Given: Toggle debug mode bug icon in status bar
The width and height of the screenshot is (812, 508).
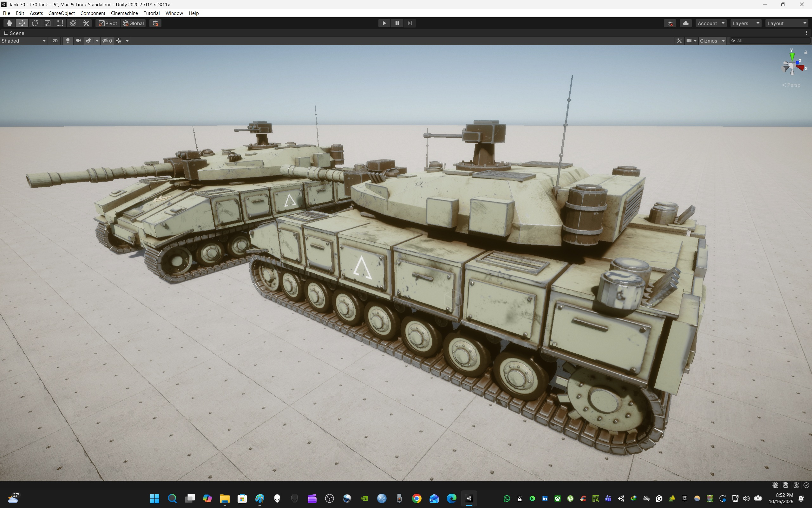Looking at the screenshot, I should [776, 485].
